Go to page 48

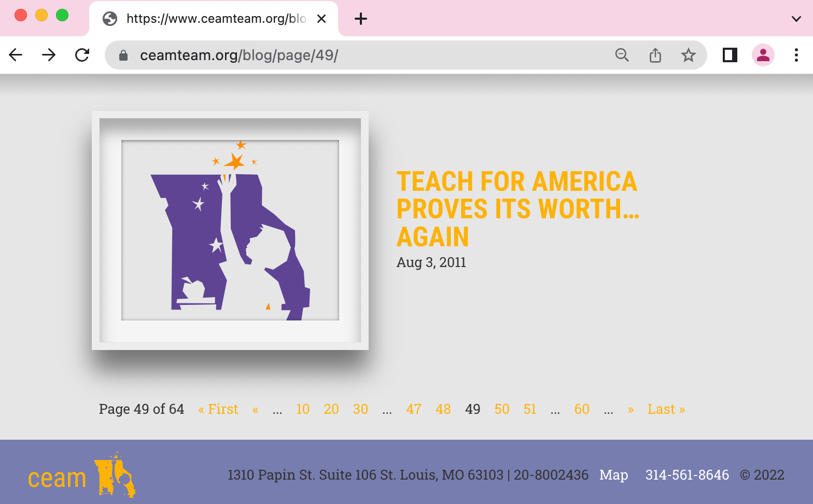[x=443, y=409]
